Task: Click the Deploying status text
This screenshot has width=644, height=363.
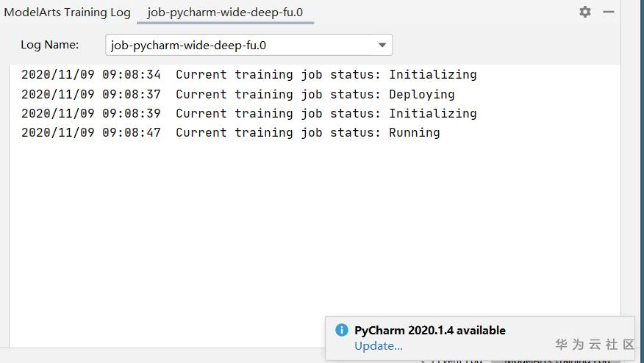Action: 422,94
